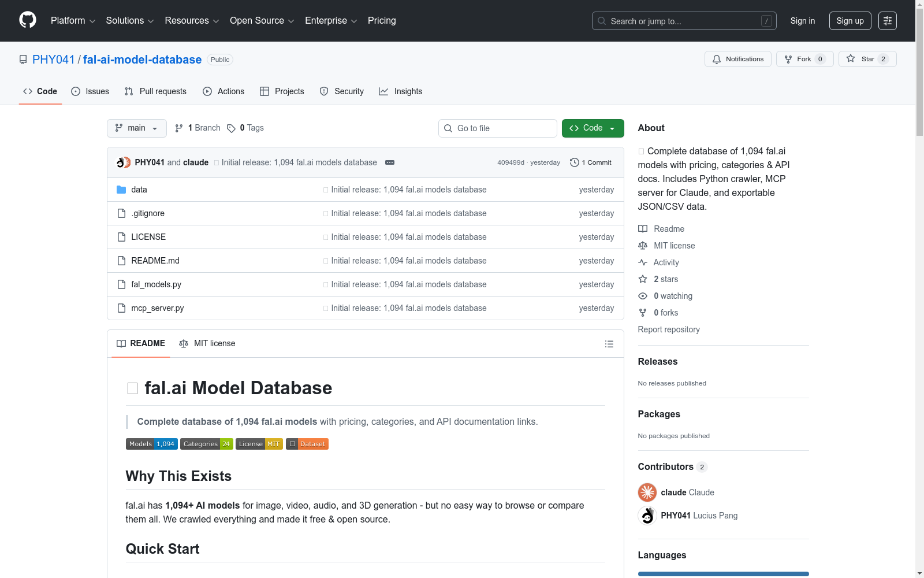Open the GitHub homepage logo
Viewport: 924px width, 578px height.
(x=28, y=20)
